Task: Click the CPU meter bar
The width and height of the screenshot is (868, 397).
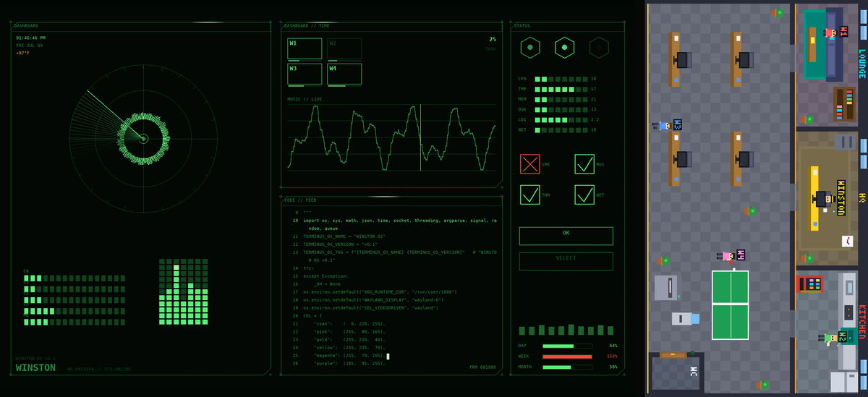Action: pos(561,78)
